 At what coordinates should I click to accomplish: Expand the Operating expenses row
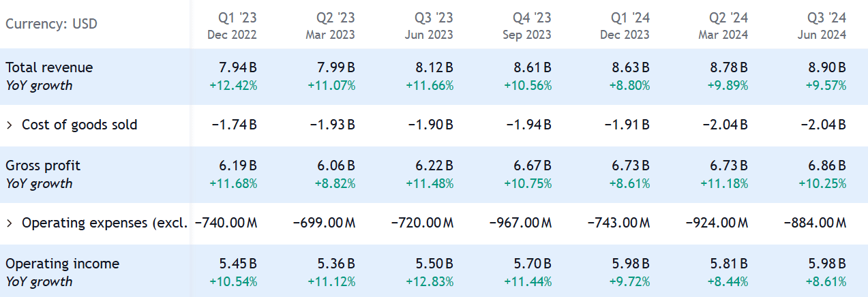click(x=10, y=223)
